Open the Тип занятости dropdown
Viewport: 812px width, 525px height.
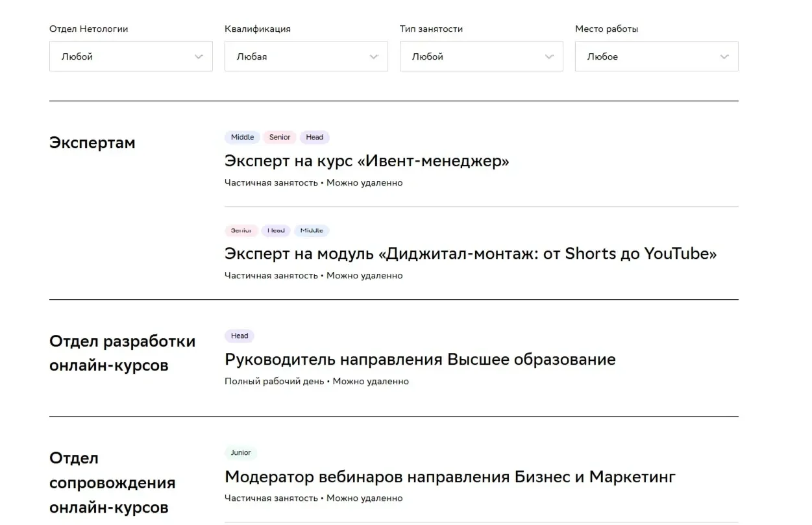pos(482,56)
